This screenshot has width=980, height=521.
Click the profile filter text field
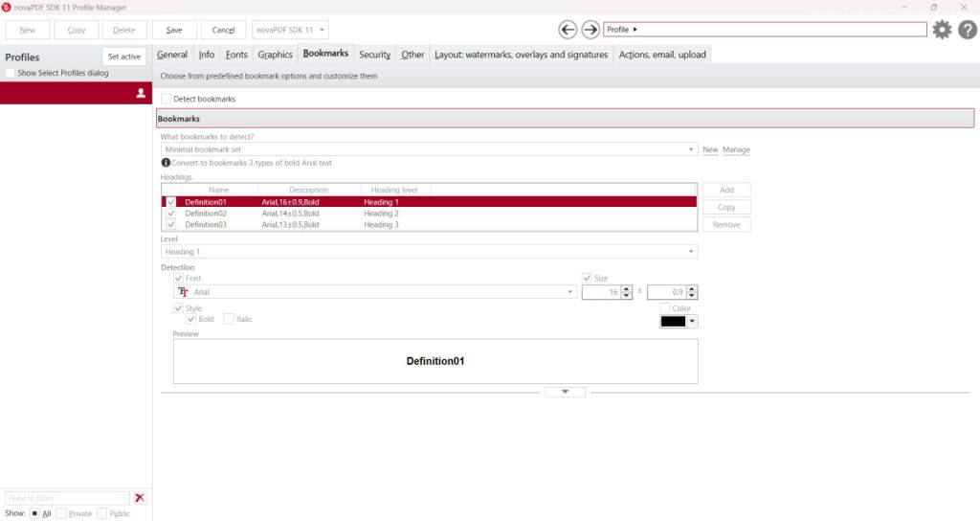click(x=67, y=498)
